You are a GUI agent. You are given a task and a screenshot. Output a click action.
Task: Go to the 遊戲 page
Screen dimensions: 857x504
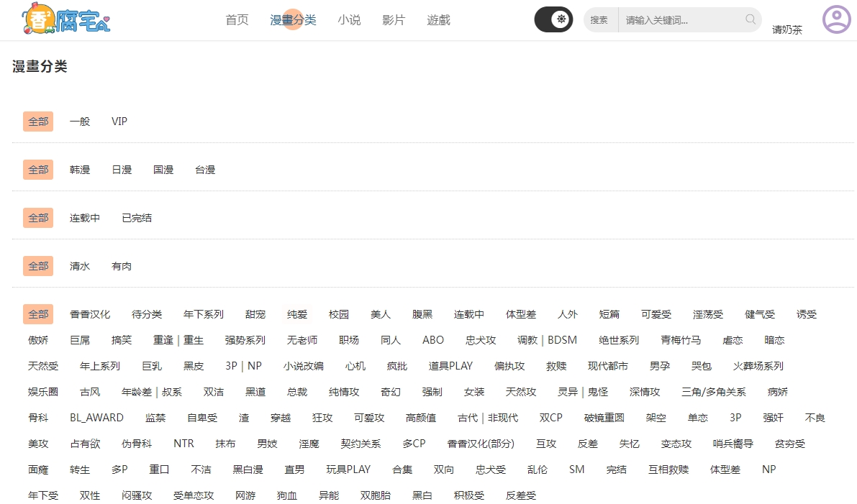coord(438,20)
